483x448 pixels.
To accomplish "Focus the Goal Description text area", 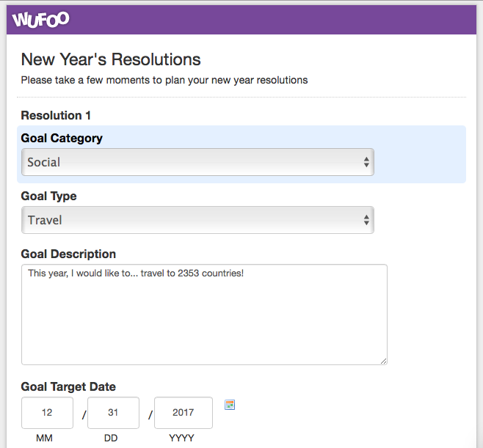I will click(204, 315).
